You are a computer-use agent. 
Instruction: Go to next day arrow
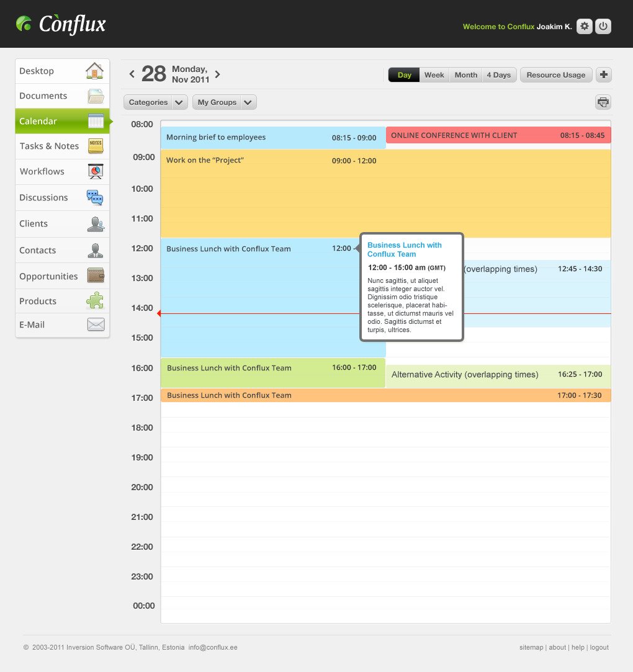click(217, 74)
